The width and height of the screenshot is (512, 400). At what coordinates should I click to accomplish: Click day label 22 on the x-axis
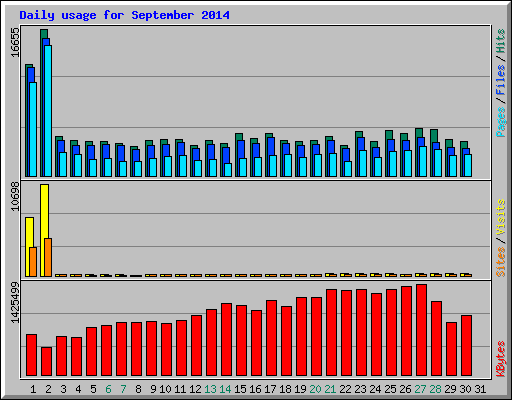point(345,389)
